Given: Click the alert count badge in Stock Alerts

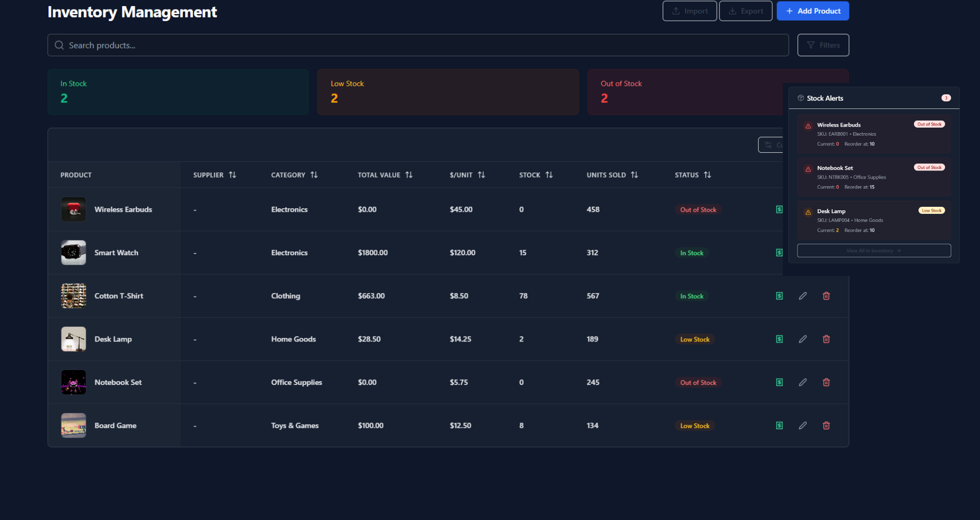Looking at the screenshot, I should coord(946,98).
